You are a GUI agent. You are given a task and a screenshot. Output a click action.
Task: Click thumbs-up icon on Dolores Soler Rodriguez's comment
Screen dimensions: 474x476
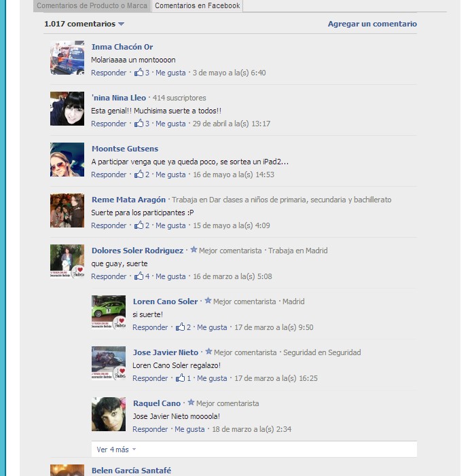tap(139, 276)
